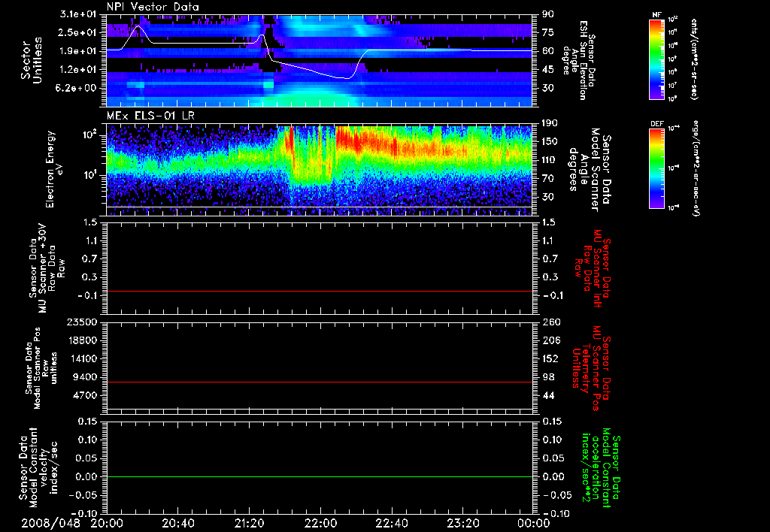Click the 00:00 end time label

[x=533, y=523]
